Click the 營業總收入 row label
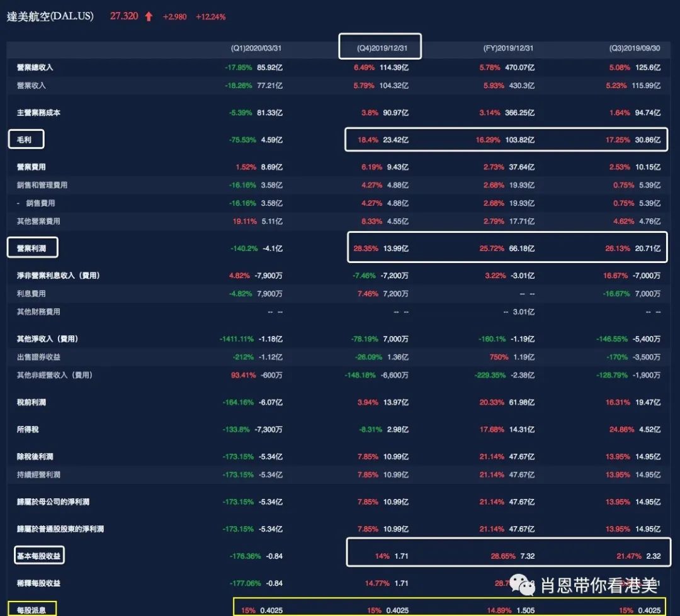 [x=35, y=67]
